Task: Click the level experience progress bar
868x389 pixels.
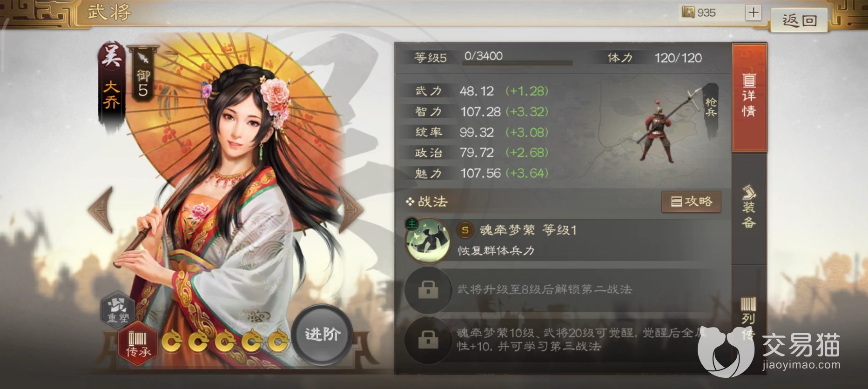Action: coord(517,62)
